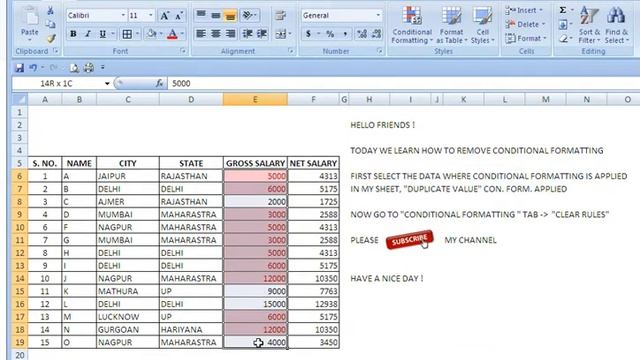Image resolution: width=640 pixels, height=360 pixels.
Task: Click the GROSS SALARY header cell
Action: pos(255,163)
